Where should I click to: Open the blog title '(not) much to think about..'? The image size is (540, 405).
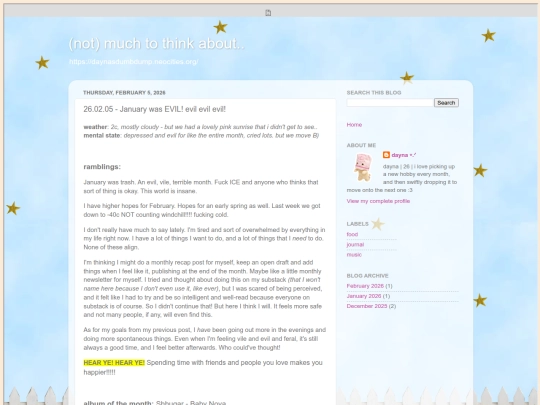click(157, 44)
